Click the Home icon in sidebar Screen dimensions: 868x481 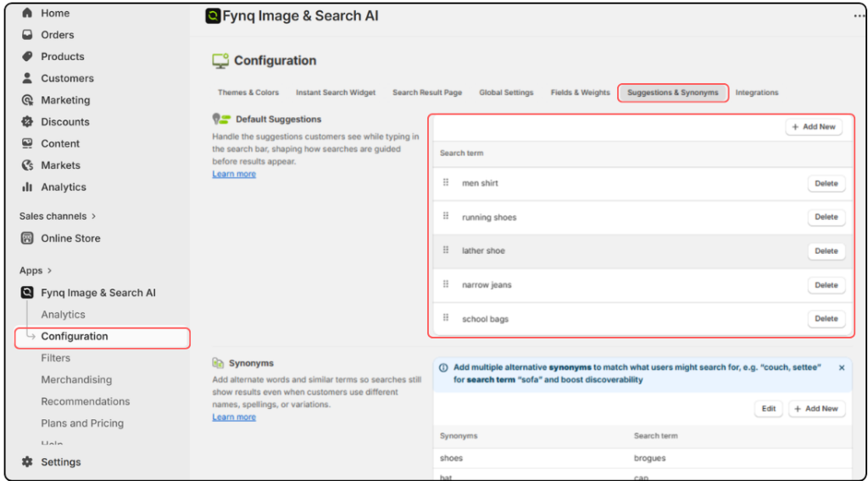click(x=27, y=13)
